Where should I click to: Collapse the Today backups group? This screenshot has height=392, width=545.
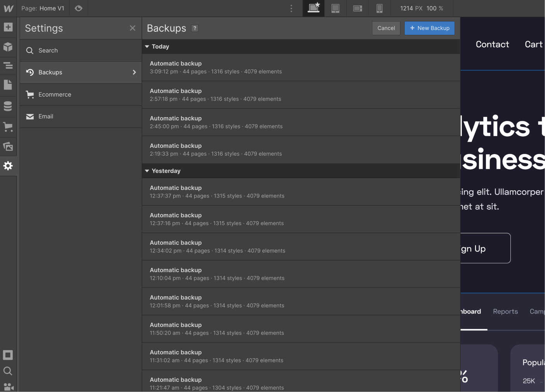(147, 46)
